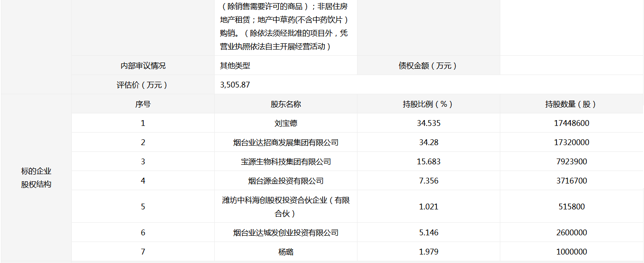The width and height of the screenshot is (644, 263).
Task: Click serial number 4 in 烟台源金 row
Action: coord(143,181)
